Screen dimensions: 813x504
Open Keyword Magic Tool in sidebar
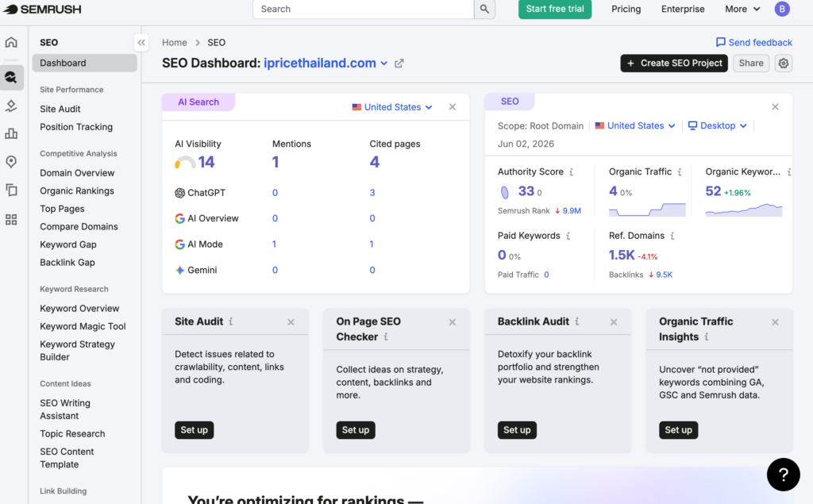tap(83, 326)
